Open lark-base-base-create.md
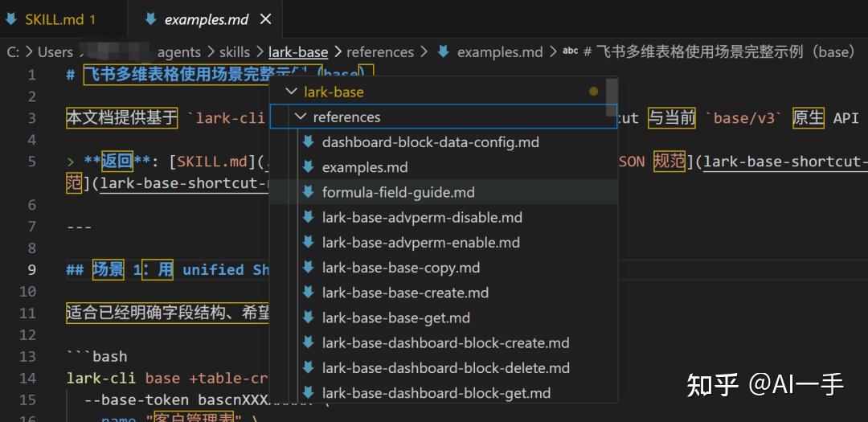The height and width of the screenshot is (422, 868). [406, 293]
